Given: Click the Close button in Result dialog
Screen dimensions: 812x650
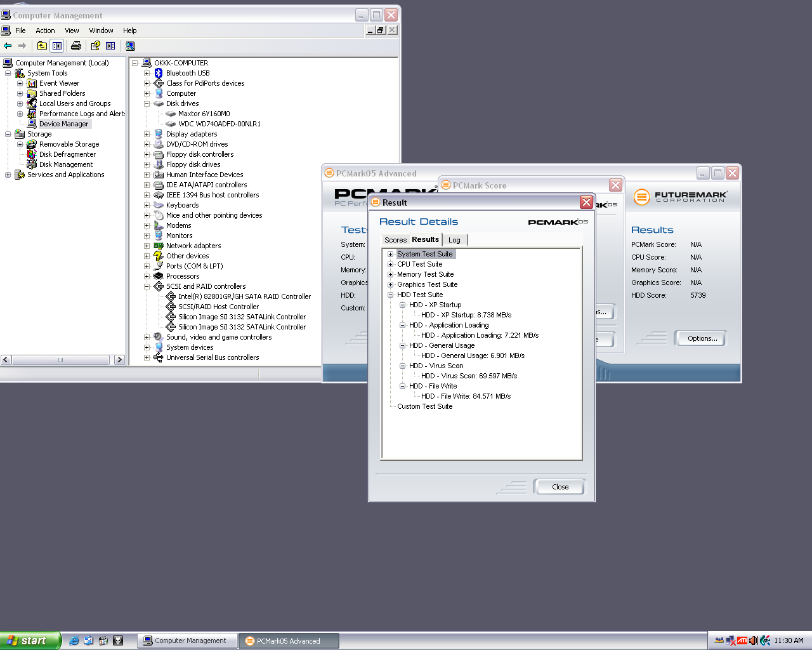Looking at the screenshot, I should (x=560, y=487).
